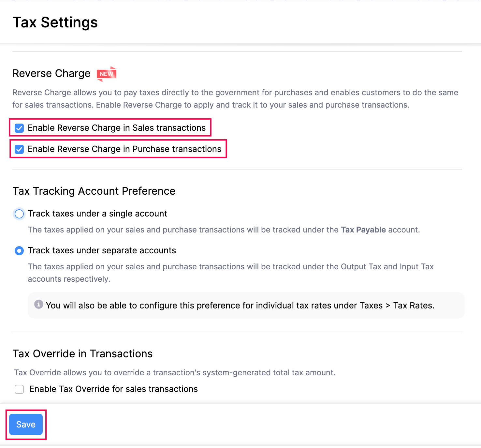Select Track taxes under separate accounts
Image resolution: width=481 pixels, height=448 pixels.
(19, 250)
